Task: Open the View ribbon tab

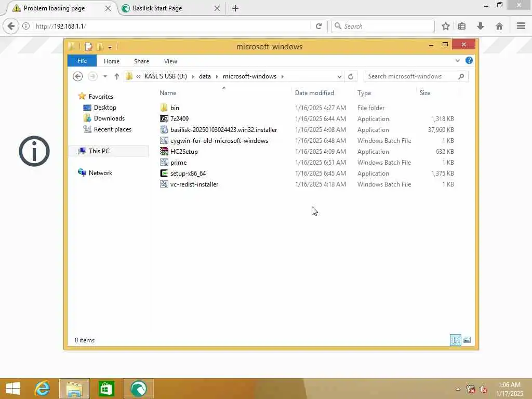Action: pyautogui.click(x=170, y=61)
